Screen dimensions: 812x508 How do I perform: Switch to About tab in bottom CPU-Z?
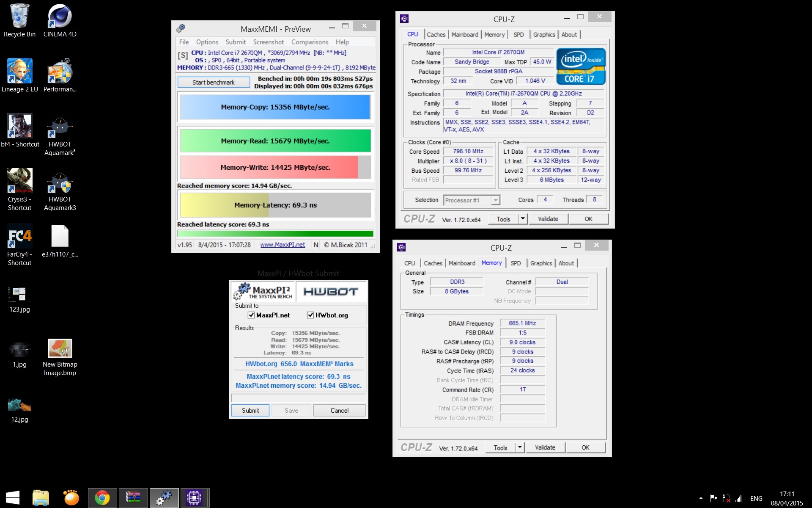(x=566, y=263)
